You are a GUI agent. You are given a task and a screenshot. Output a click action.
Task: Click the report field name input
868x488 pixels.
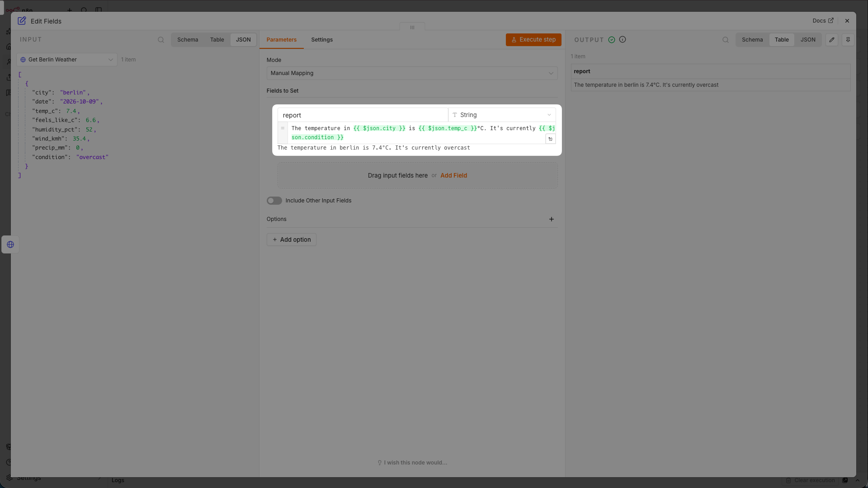point(363,115)
